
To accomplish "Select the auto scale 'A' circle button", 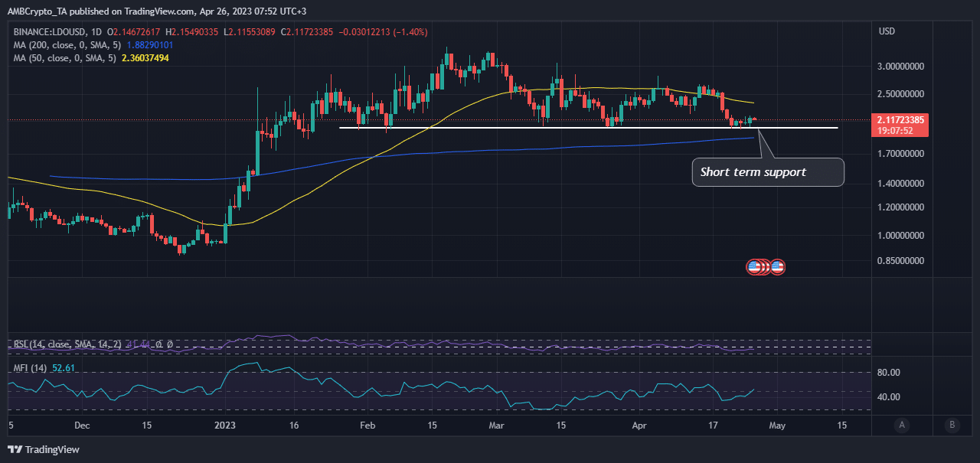I will click(903, 425).
